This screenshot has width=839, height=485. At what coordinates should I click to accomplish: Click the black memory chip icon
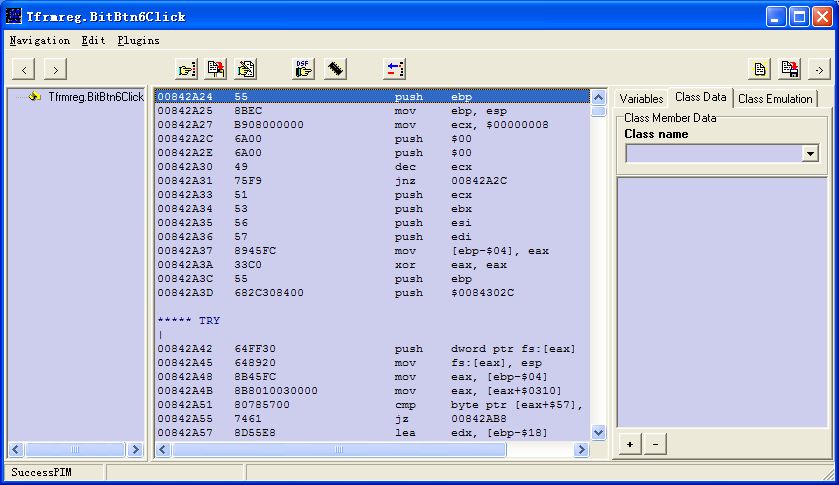tap(335, 69)
